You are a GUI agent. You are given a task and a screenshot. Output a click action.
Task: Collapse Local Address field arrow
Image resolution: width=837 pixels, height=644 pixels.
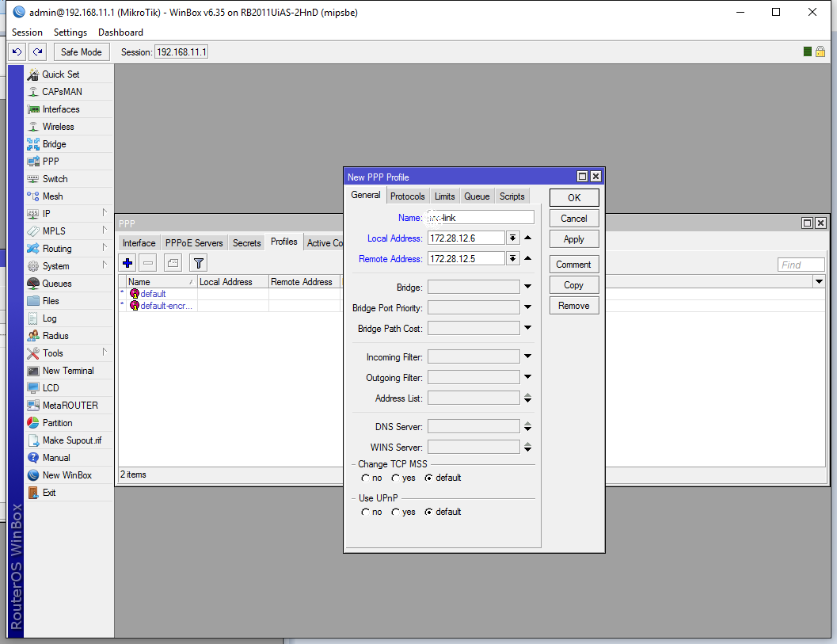pos(528,238)
